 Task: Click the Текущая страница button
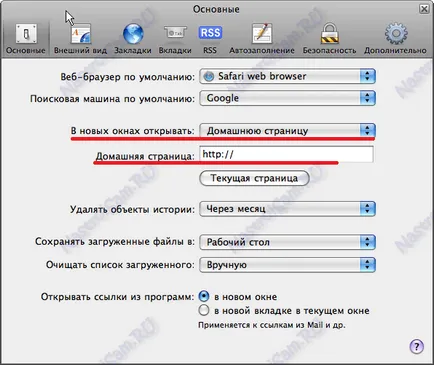[254, 178]
